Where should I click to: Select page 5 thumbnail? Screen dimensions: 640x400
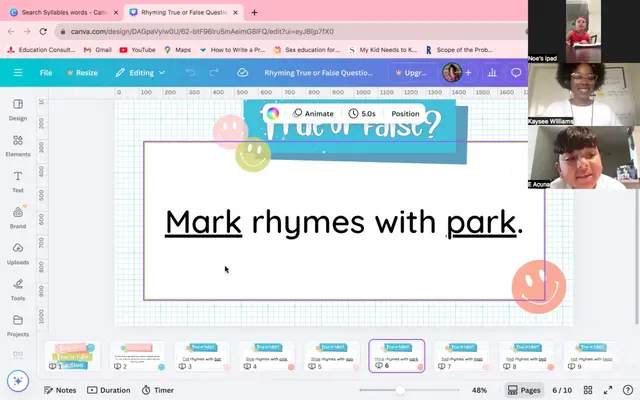[x=332, y=356]
